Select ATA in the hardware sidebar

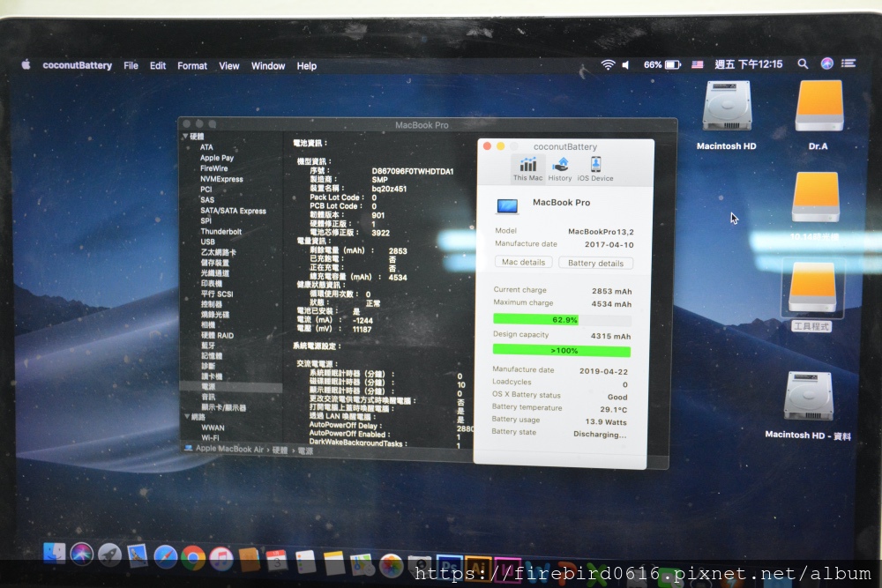(x=206, y=147)
